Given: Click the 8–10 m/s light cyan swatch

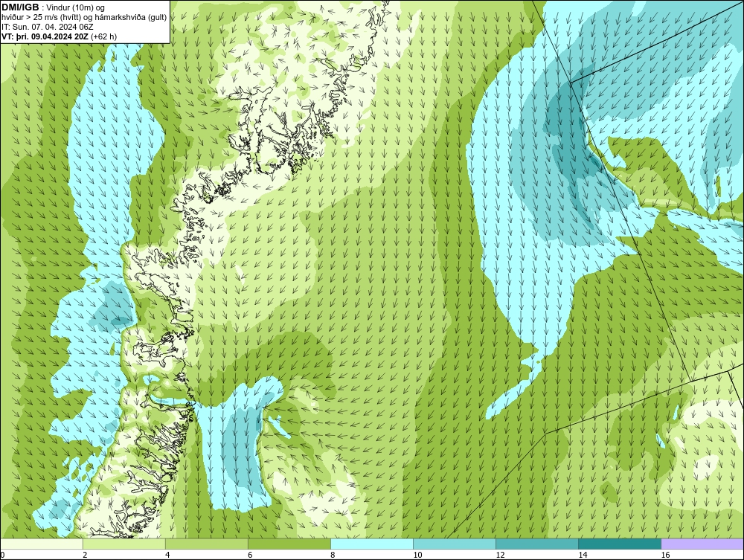Looking at the screenshot, I should (371, 544).
